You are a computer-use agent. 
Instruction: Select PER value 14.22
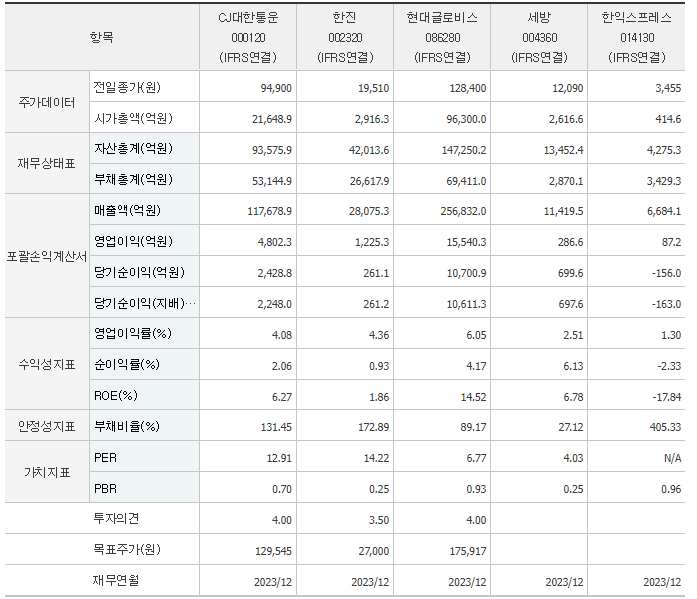(x=376, y=458)
